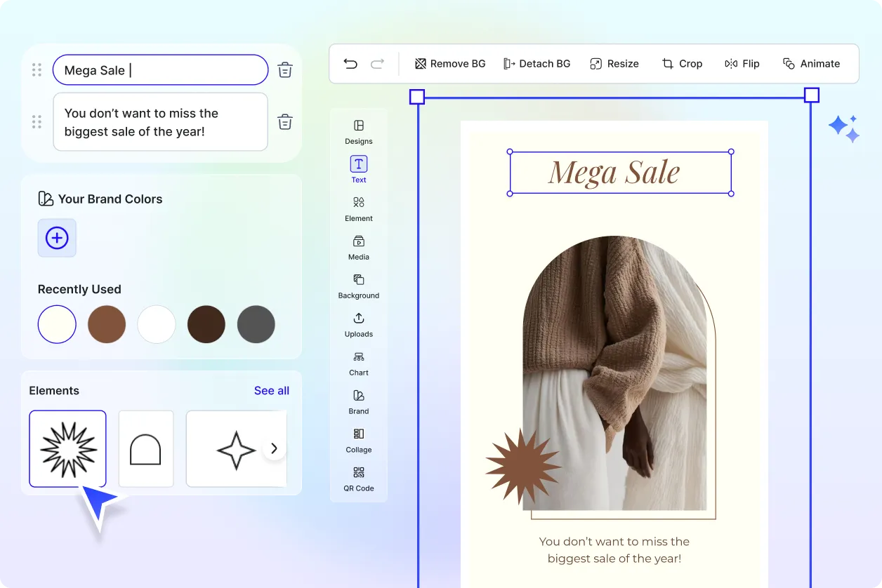Click the undo arrow icon
882x588 pixels.
click(x=350, y=64)
